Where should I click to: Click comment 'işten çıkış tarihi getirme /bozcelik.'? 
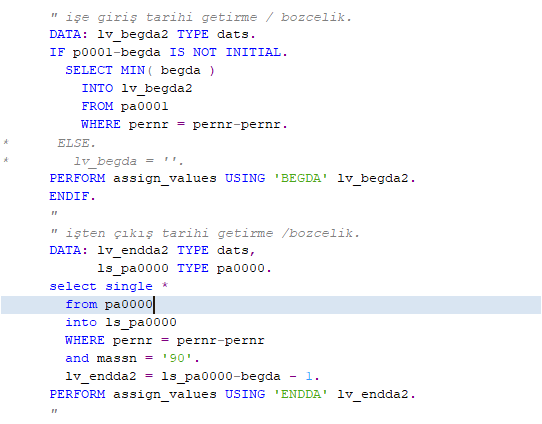tap(205, 233)
